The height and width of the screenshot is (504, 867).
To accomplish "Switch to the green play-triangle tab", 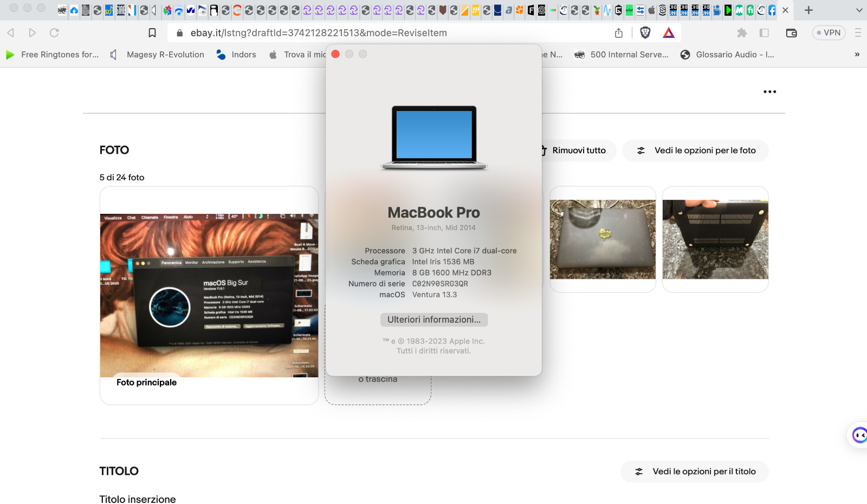I will click(x=728, y=10).
